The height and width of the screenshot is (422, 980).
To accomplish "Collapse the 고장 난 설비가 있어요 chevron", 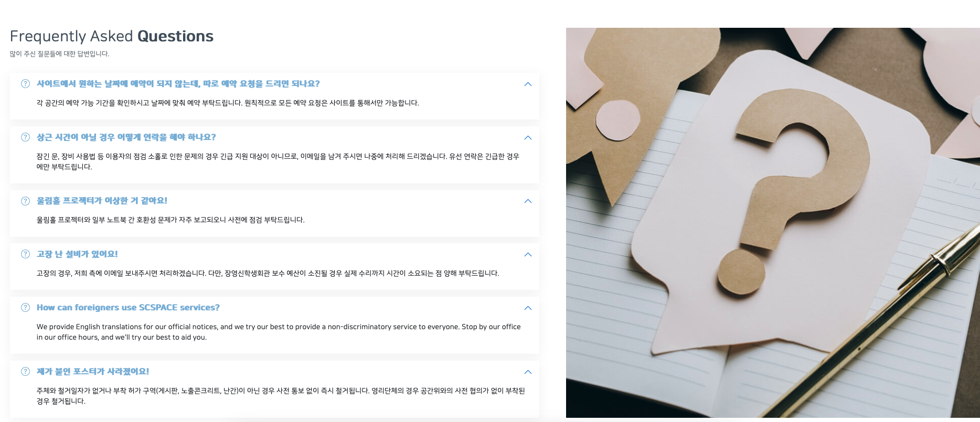I will tap(528, 255).
